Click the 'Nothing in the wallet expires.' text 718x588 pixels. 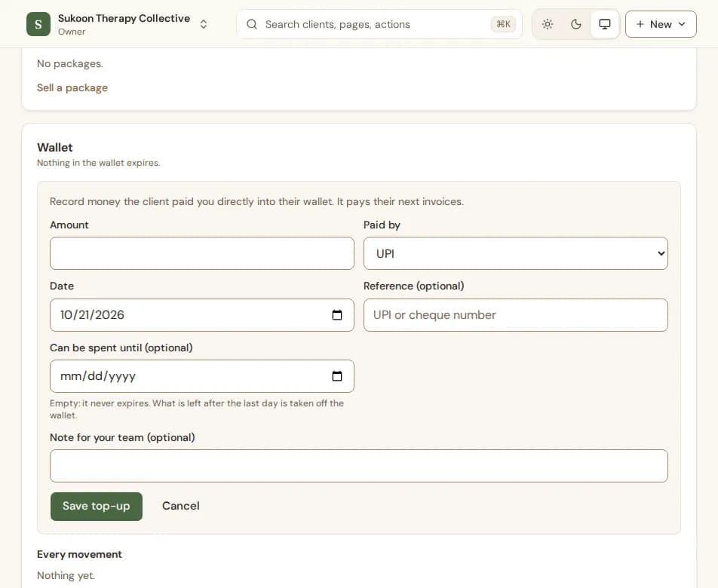click(99, 163)
